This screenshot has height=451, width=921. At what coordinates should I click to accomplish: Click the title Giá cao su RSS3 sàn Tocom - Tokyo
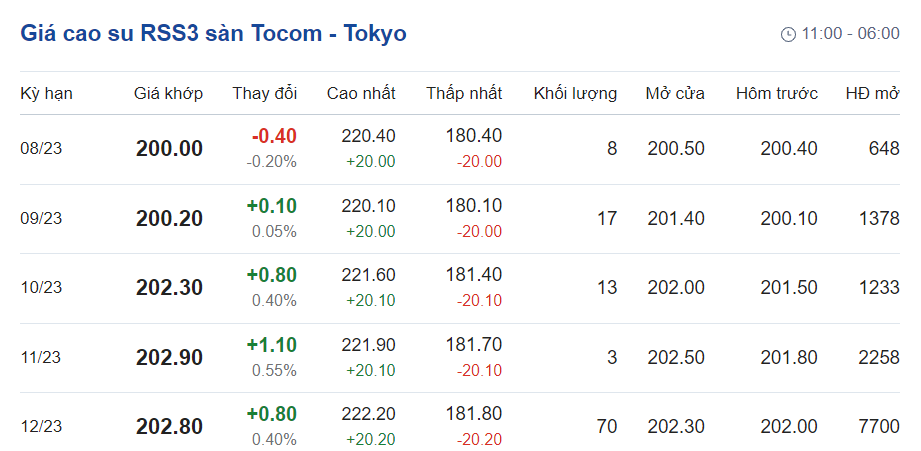[213, 33]
